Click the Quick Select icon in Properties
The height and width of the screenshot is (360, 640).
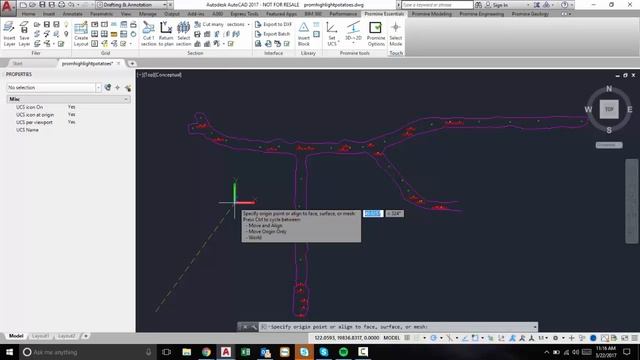(128, 87)
